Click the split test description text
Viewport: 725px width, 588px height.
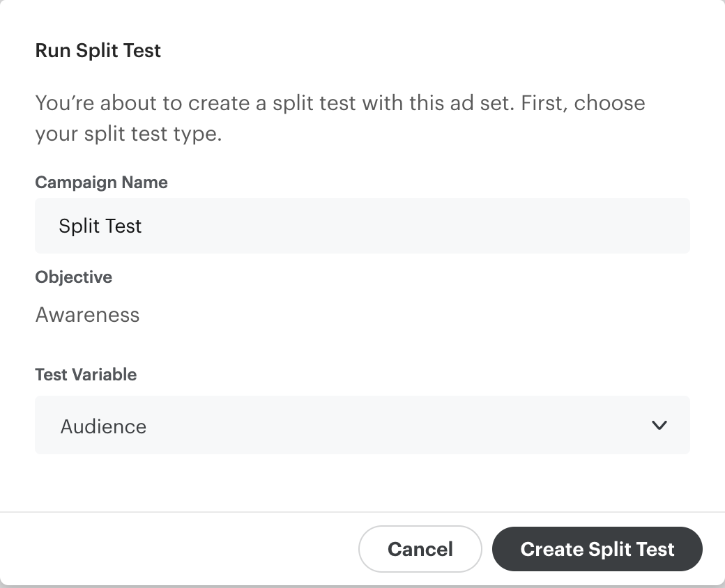click(x=340, y=117)
